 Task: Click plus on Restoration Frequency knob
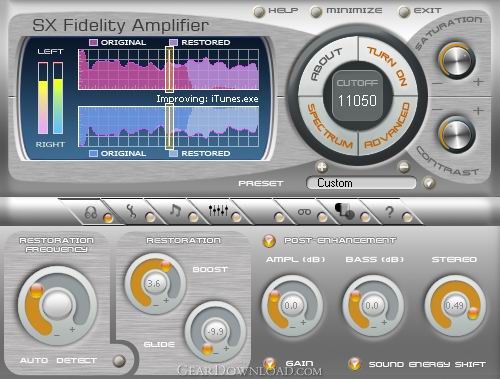[x=72, y=330]
